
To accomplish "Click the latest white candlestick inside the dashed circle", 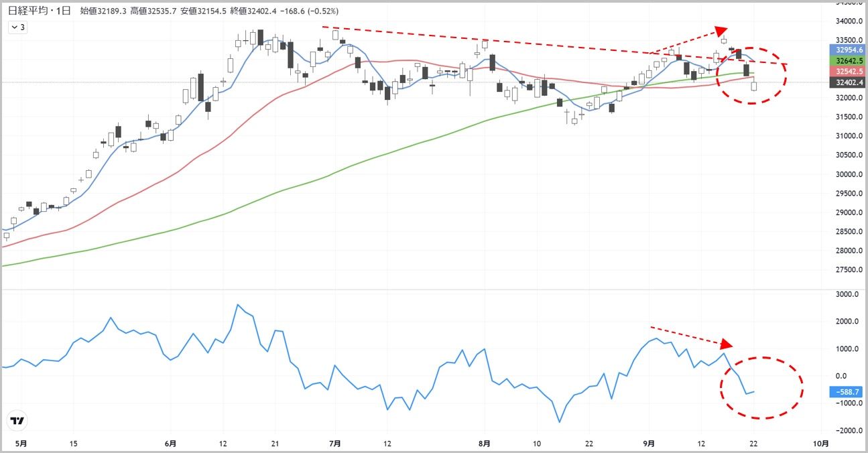I will pos(754,84).
